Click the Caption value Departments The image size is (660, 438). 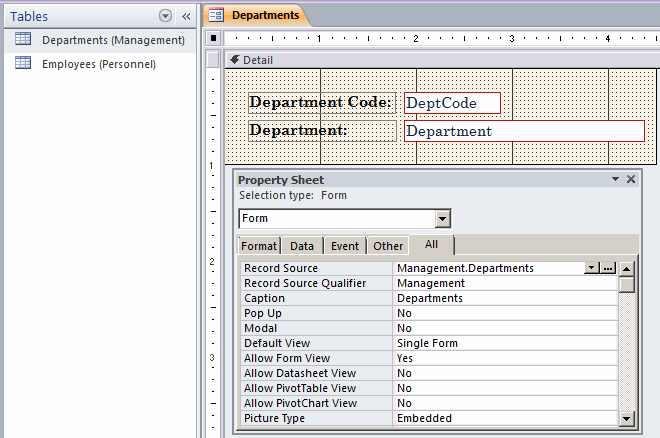pyautogui.click(x=430, y=298)
